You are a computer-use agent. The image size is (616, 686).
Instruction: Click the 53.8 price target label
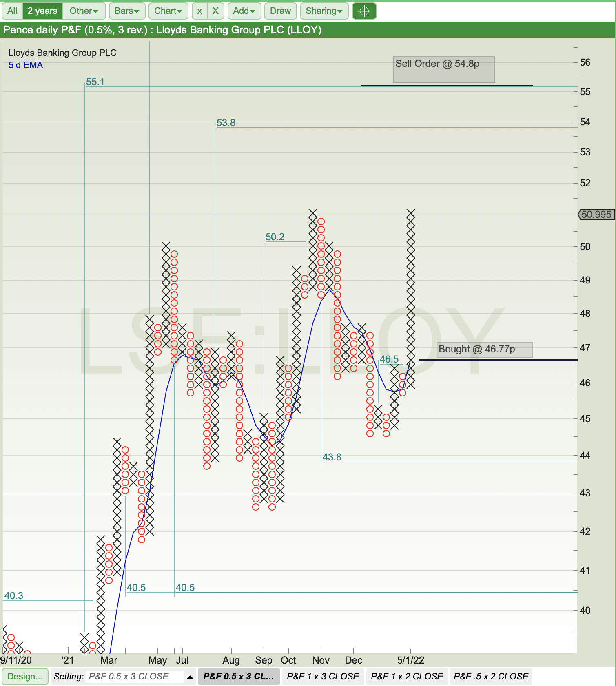pyautogui.click(x=226, y=123)
